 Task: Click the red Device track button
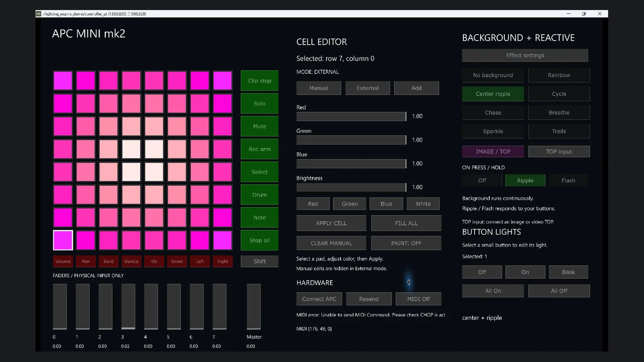(x=131, y=261)
